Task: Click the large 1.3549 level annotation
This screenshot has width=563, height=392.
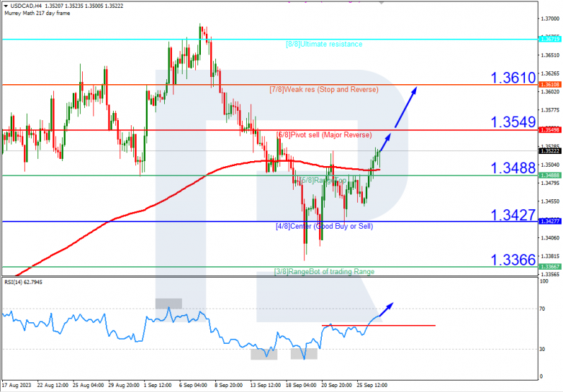Action: [513, 122]
